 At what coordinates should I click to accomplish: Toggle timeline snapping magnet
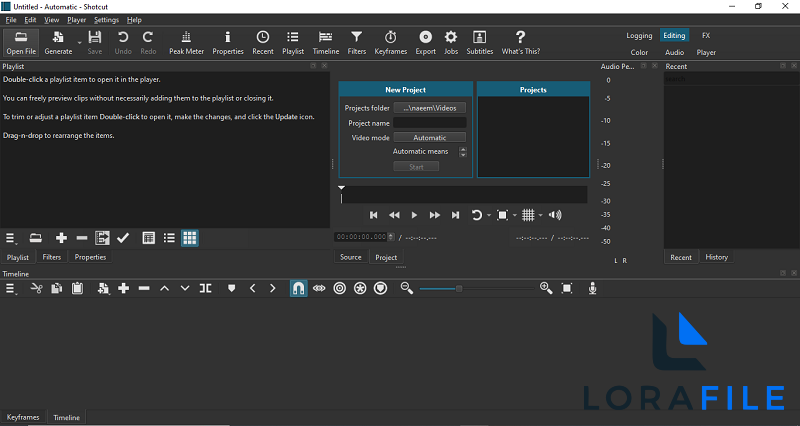point(298,289)
